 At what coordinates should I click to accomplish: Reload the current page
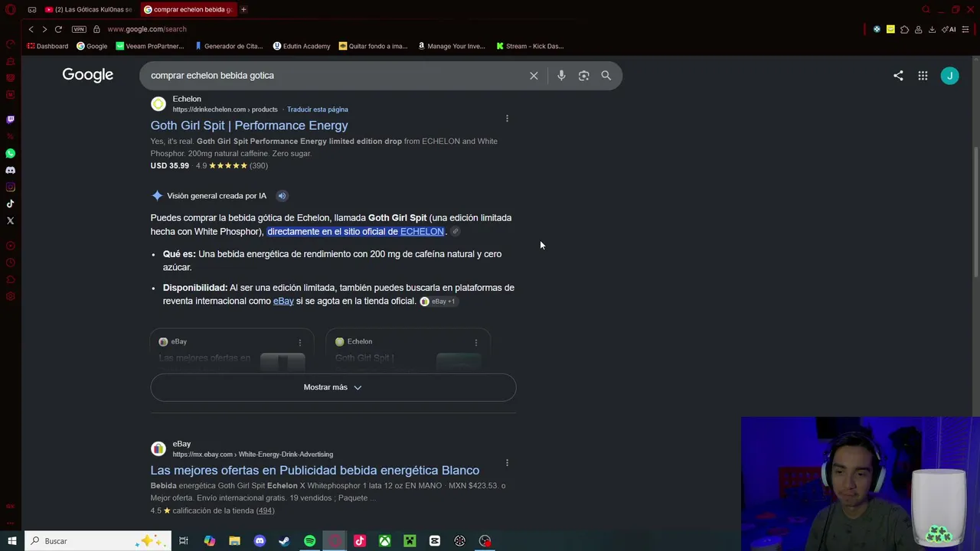pos(58,29)
